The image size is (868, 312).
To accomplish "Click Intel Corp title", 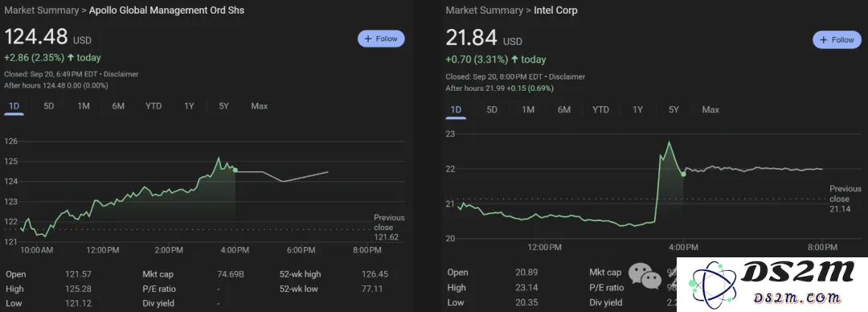I will click(x=556, y=10).
